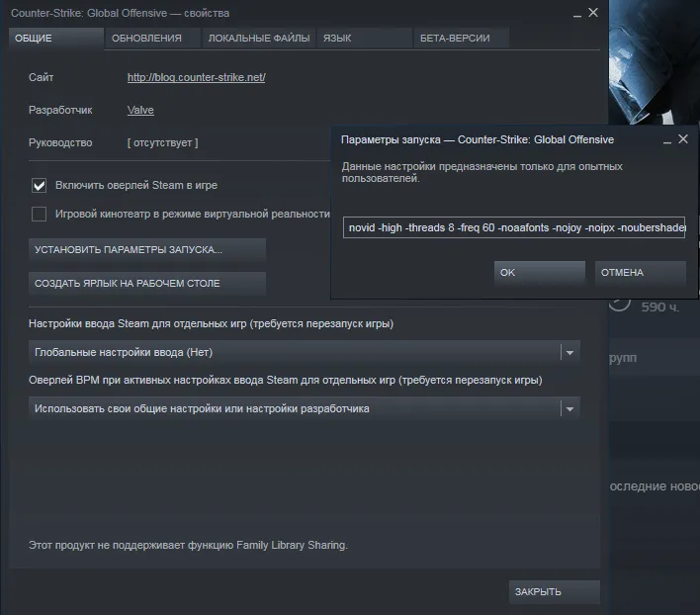
Task: Open the БЕТА-ВЕРСИИ tab
Action: coord(462,39)
